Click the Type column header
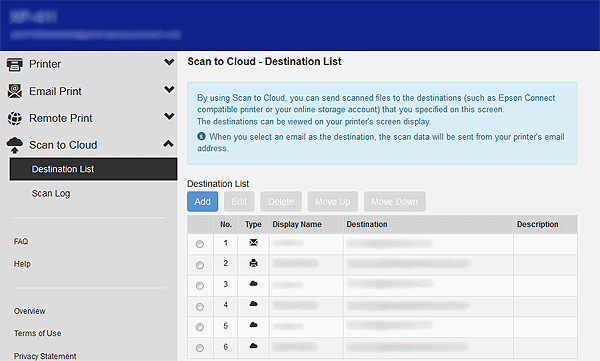 [253, 224]
